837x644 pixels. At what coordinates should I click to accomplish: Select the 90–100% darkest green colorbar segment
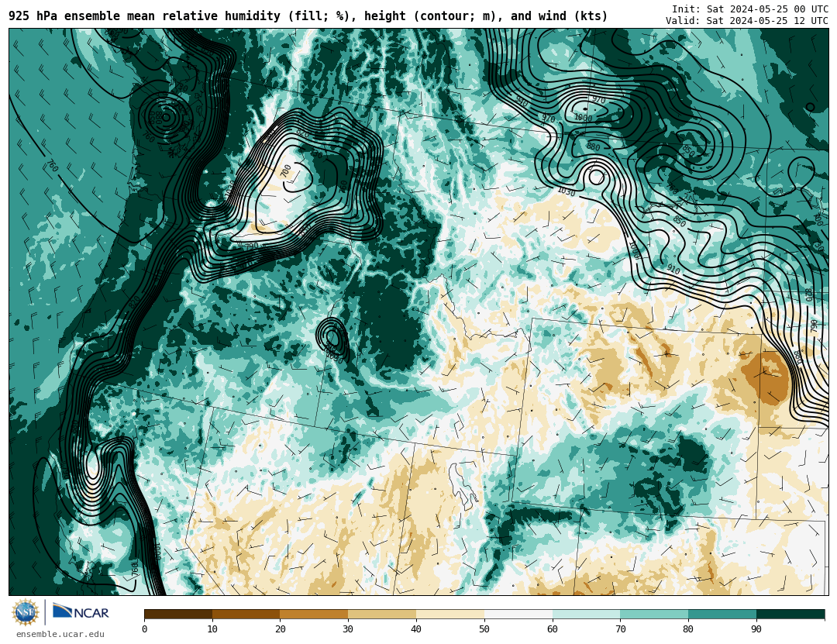(x=790, y=615)
